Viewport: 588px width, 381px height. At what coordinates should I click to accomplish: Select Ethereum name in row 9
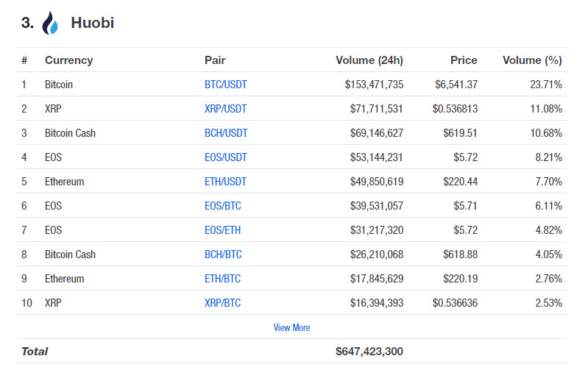[65, 279]
